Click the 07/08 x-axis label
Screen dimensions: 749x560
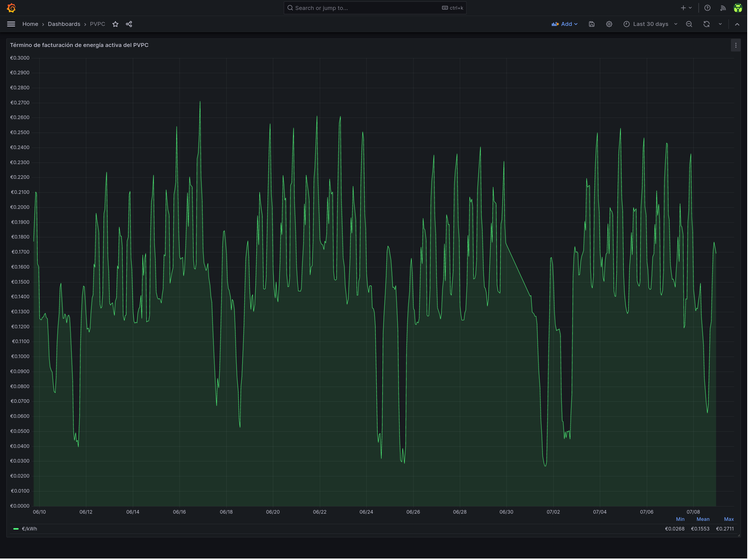(693, 512)
